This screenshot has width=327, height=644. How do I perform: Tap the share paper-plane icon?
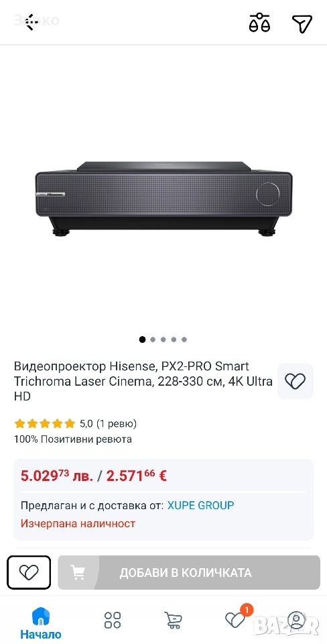302,23
